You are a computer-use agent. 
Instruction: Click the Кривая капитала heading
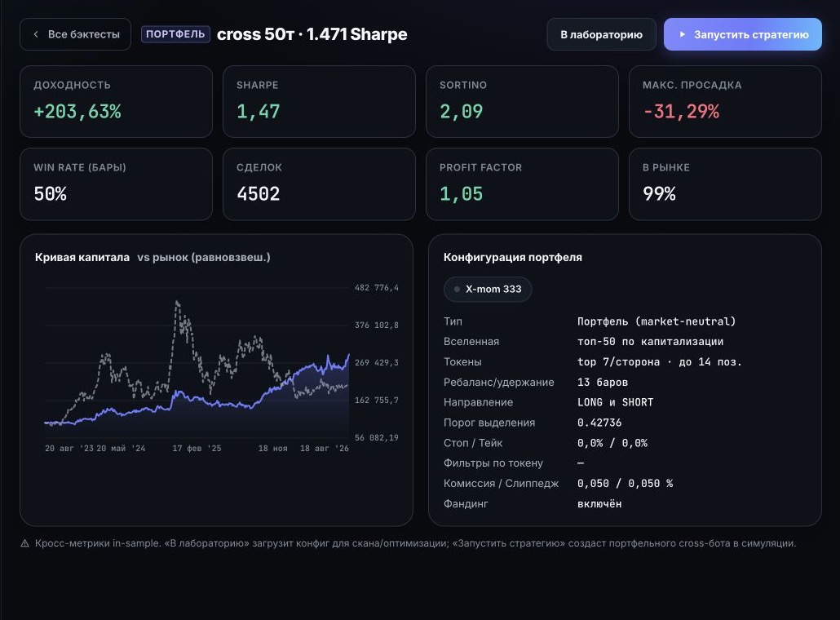82,257
